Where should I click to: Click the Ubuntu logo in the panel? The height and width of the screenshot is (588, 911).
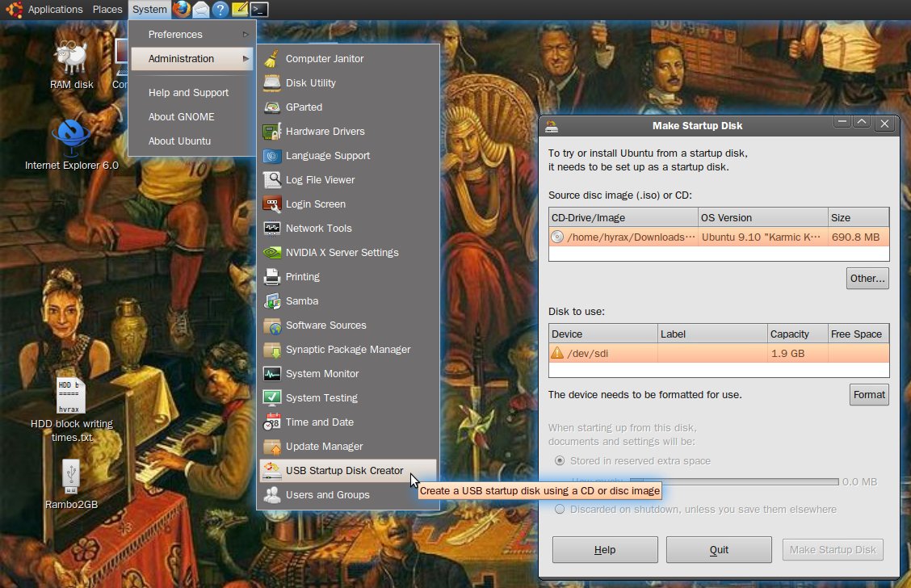[x=14, y=10]
